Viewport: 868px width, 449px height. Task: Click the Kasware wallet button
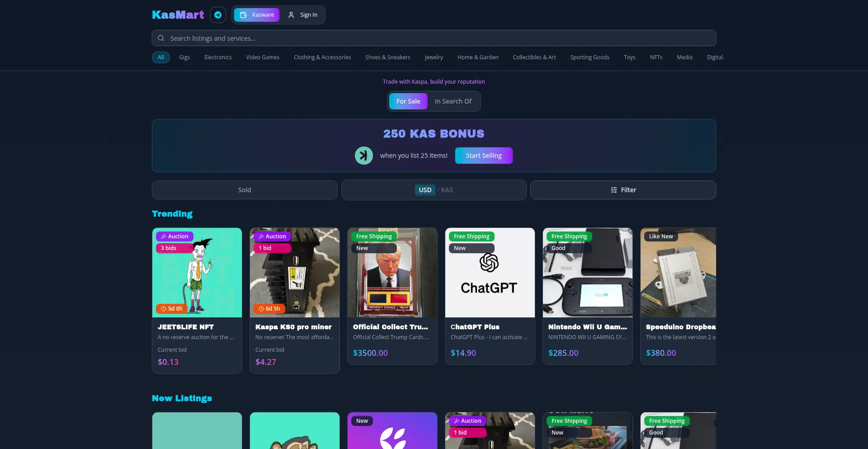pyautogui.click(x=257, y=15)
